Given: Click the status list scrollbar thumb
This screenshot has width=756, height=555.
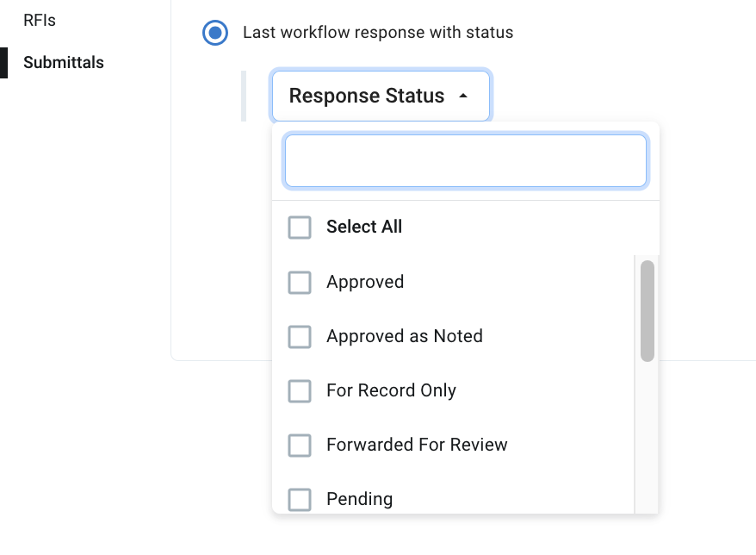Looking at the screenshot, I should coord(648,310).
